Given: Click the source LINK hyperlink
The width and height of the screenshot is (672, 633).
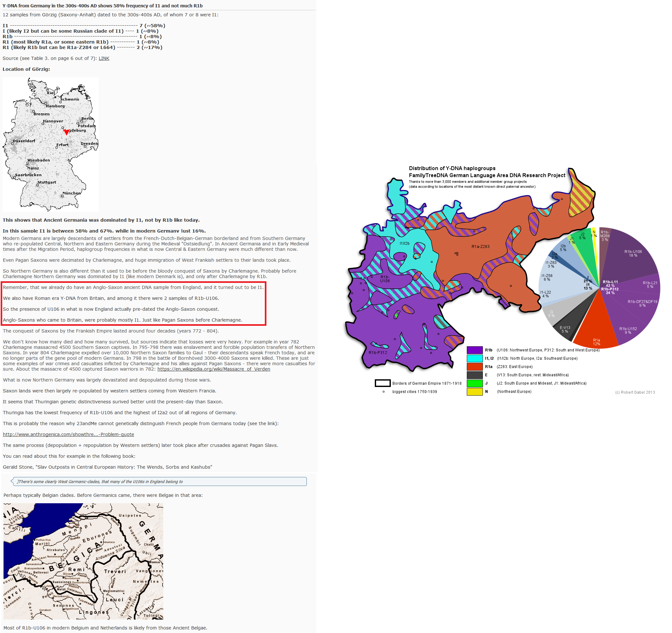Looking at the screenshot, I should (104, 58).
